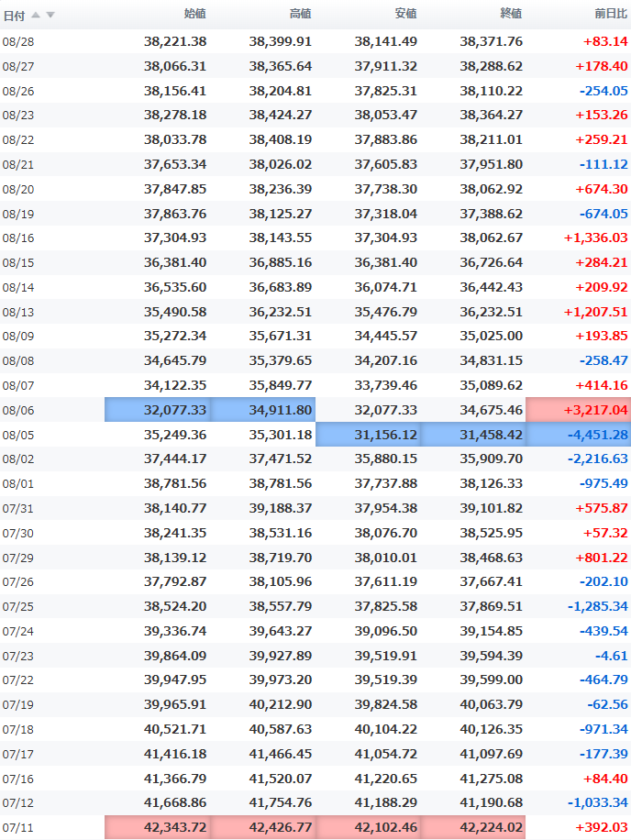Viewport: 631px width, 840px height.
Task: Select highlighted high value 34,911.80
Action: pos(262,409)
